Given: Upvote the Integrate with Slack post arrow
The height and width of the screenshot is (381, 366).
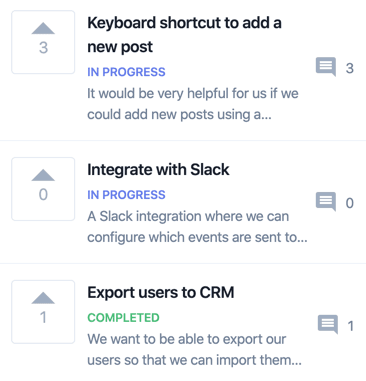Looking at the screenshot, I should point(43,175).
